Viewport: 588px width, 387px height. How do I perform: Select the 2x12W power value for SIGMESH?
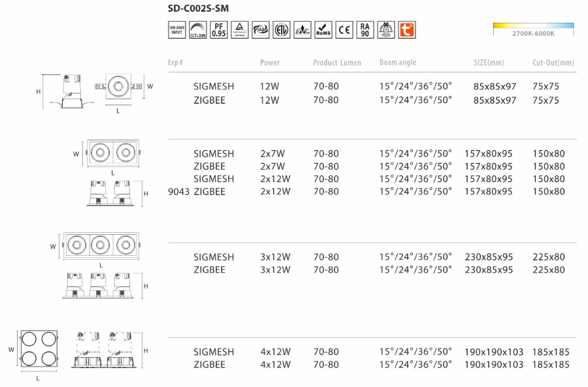click(x=275, y=179)
